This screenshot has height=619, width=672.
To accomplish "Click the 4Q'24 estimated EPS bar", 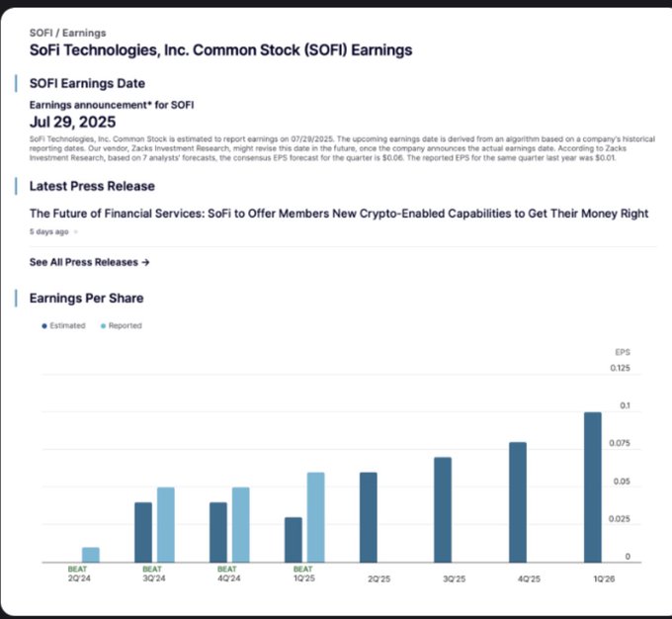I will [x=218, y=532].
